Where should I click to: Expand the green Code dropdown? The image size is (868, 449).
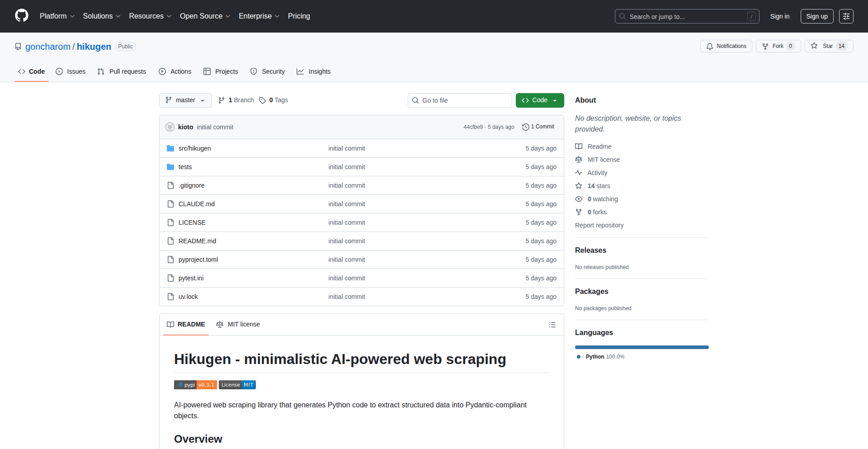tap(540, 100)
